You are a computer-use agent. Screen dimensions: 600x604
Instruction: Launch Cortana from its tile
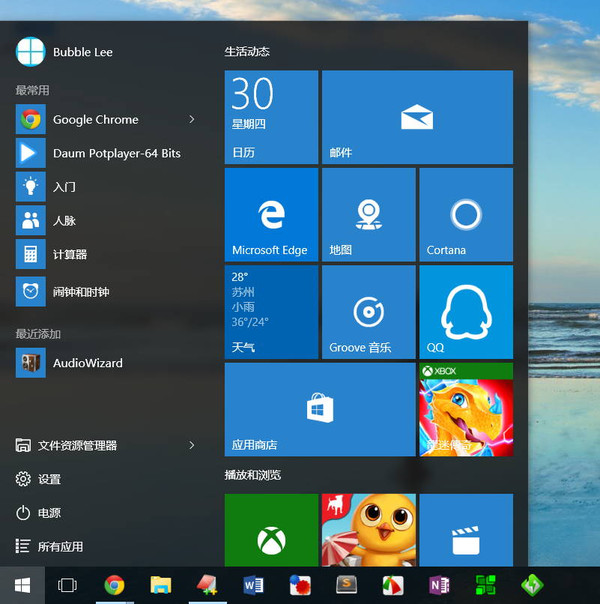click(x=465, y=214)
